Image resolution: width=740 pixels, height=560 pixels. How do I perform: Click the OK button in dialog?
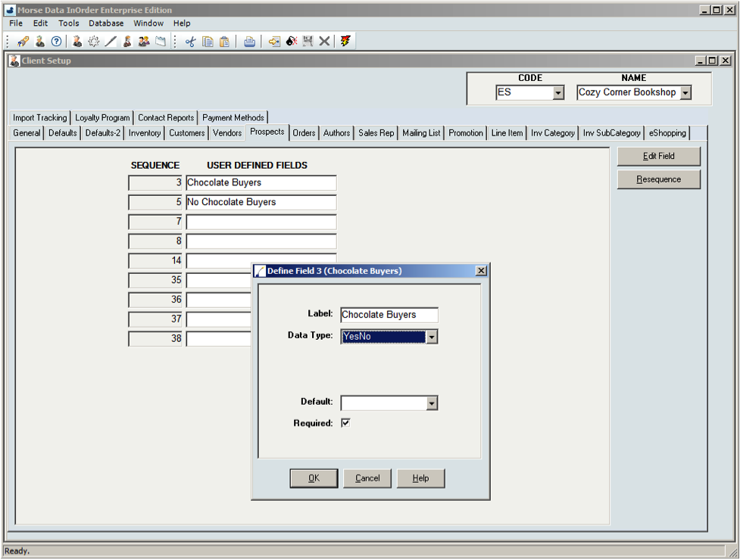(x=314, y=478)
